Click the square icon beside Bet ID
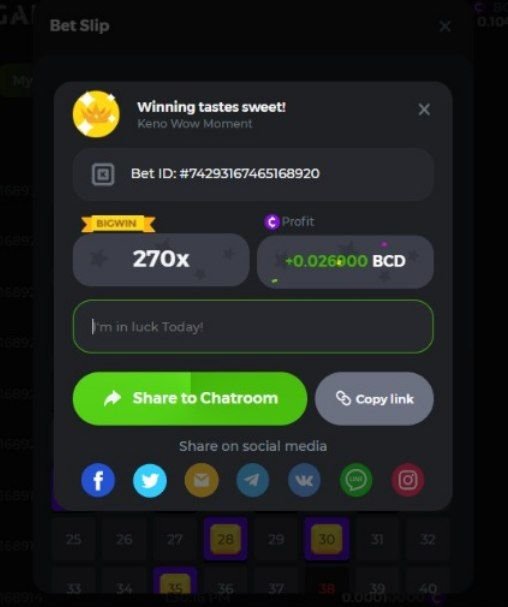The image size is (508, 607). (x=103, y=174)
